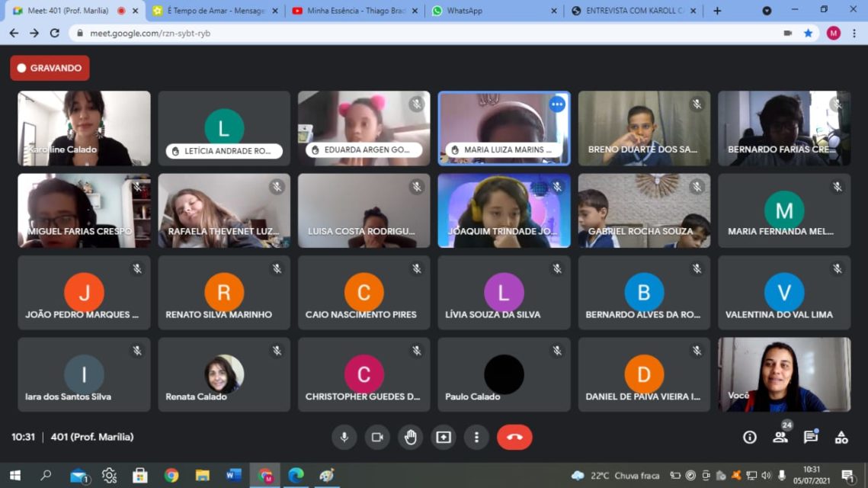Open File Explorer on taskbar
868x488 pixels.
pyautogui.click(x=203, y=475)
